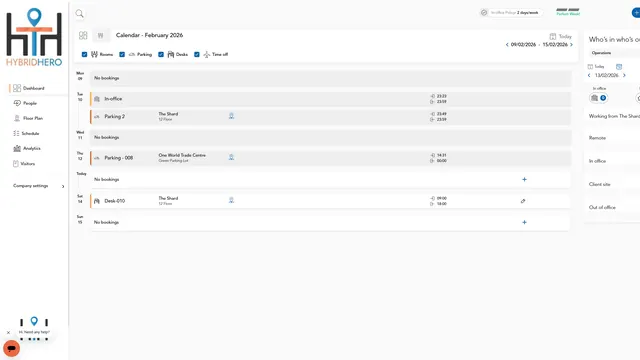
Task: Click the Parking 2 car icon
Action: pos(97,117)
